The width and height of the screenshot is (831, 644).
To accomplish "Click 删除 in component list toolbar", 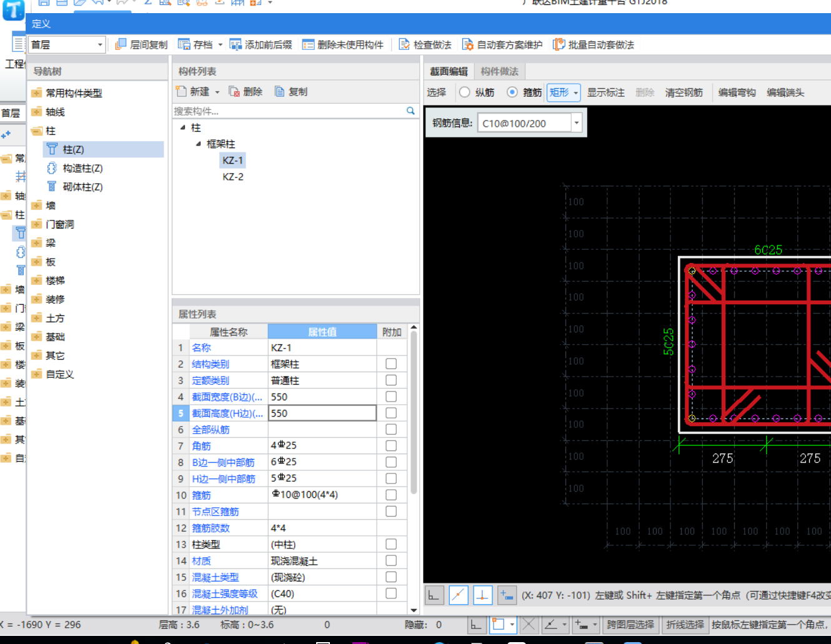I will click(246, 91).
